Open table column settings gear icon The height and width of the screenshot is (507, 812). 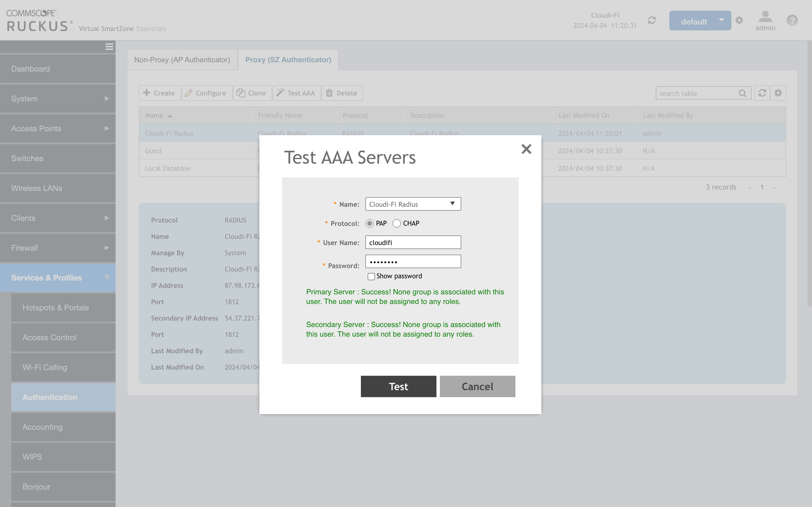pyautogui.click(x=778, y=93)
